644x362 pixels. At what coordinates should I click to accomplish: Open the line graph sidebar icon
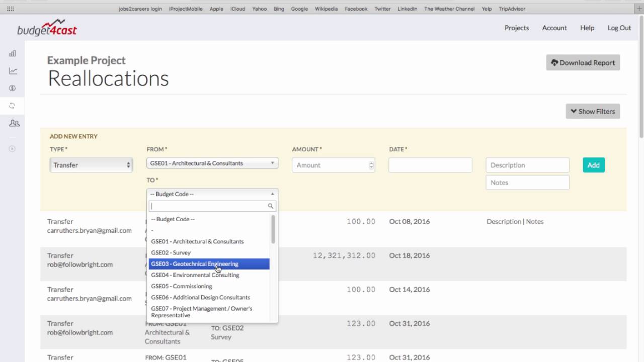[x=13, y=71]
